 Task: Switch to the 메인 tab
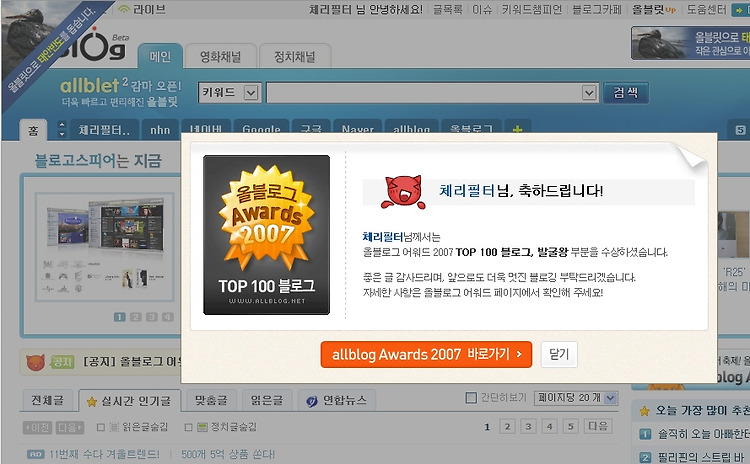160,56
